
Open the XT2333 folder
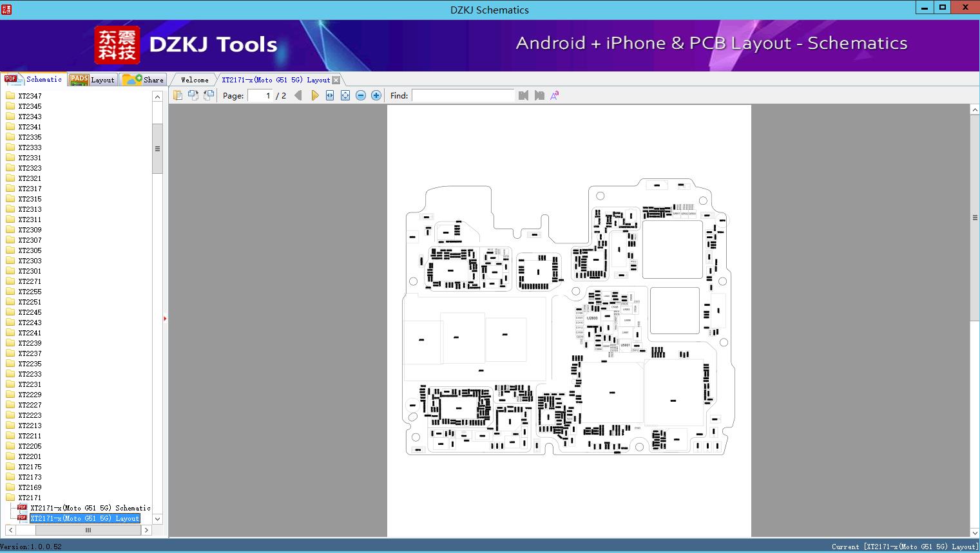(24, 147)
